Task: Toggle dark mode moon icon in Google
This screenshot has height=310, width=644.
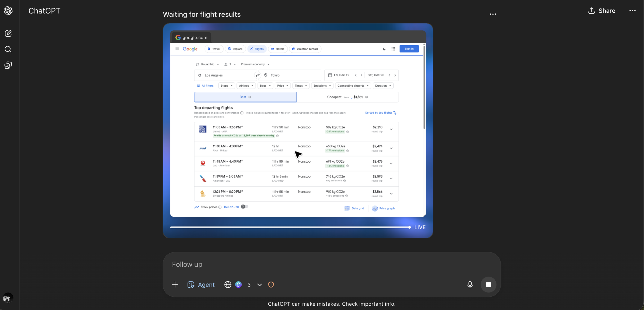Action: click(384, 49)
